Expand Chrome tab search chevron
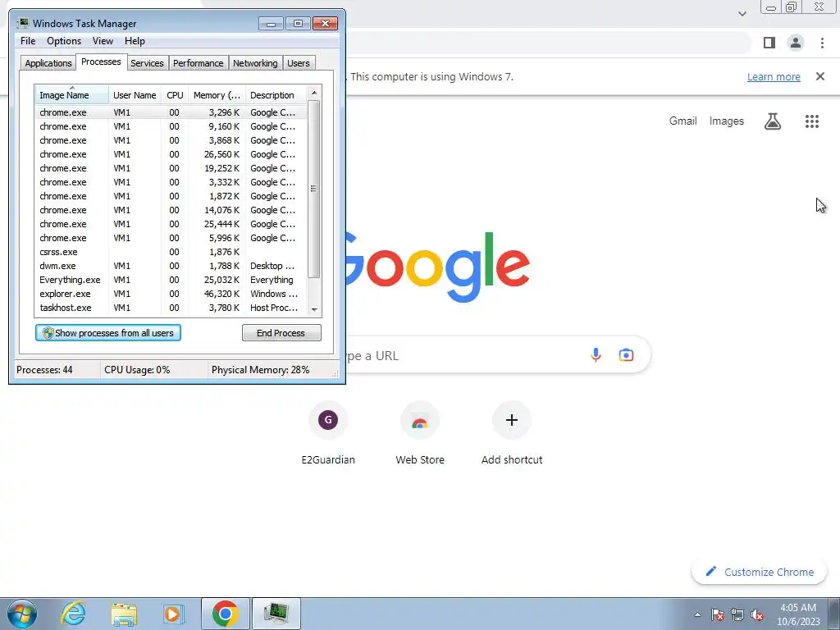This screenshot has height=630, width=840. [742, 13]
